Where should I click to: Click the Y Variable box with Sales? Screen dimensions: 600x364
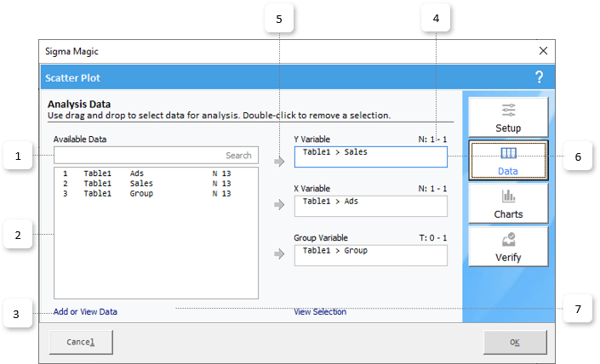click(371, 156)
